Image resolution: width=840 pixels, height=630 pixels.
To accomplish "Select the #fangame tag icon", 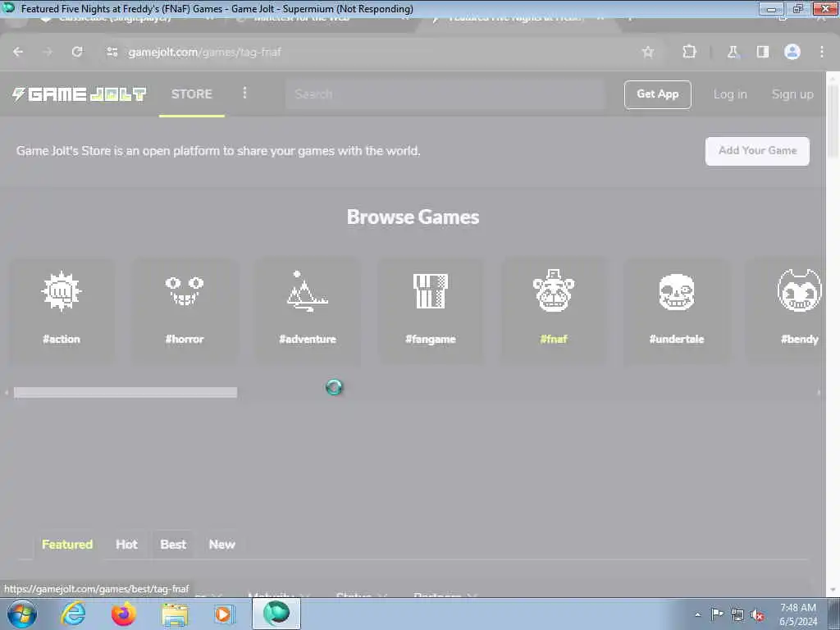I will click(430, 291).
